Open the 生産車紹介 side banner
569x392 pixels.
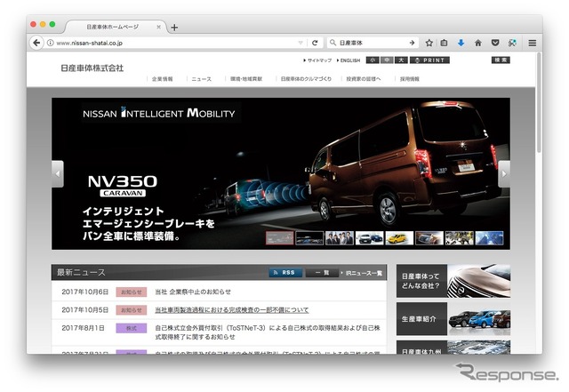pyautogui.click(x=453, y=319)
